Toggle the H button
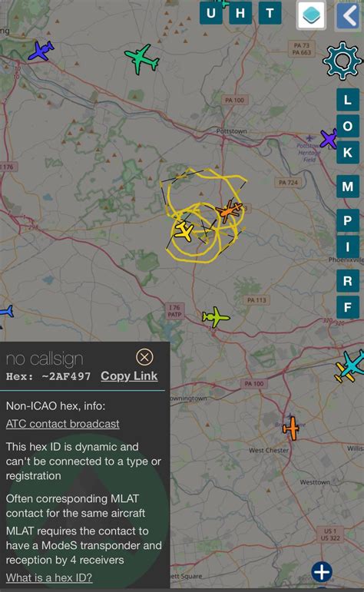 coord(240,13)
